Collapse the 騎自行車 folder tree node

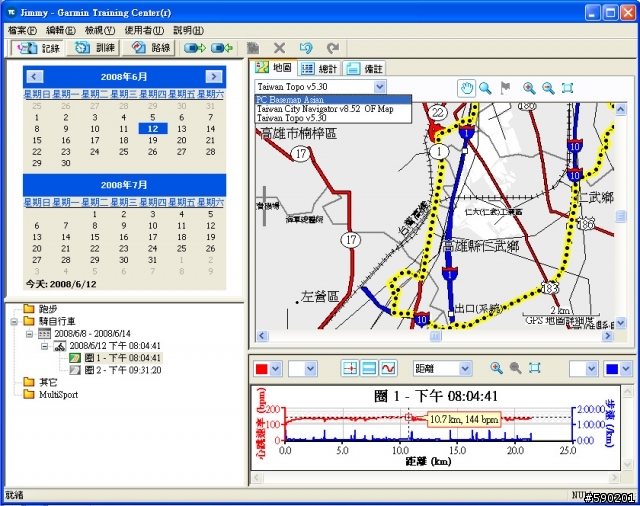14,322
